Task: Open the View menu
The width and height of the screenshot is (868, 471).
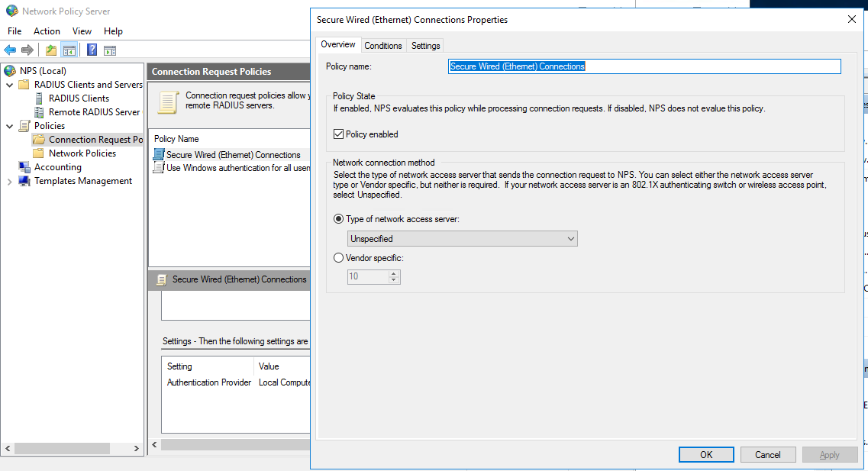Action: (x=82, y=31)
